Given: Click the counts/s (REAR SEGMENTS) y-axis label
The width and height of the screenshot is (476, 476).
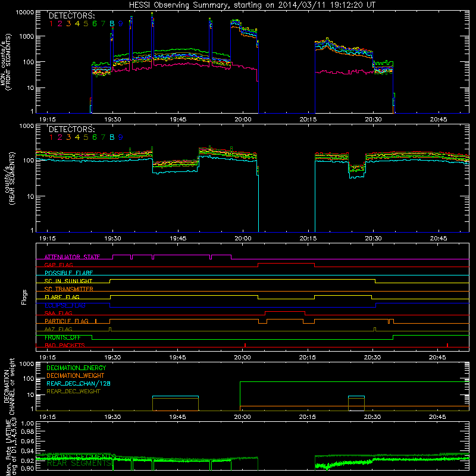Looking at the screenshot, I should [x=10, y=178].
